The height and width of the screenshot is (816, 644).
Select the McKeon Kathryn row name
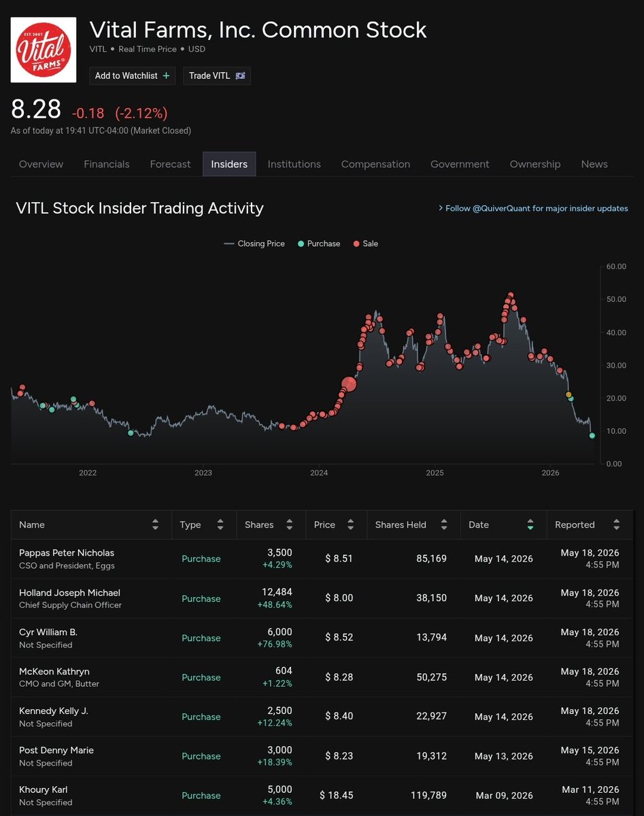pyautogui.click(x=54, y=671)
